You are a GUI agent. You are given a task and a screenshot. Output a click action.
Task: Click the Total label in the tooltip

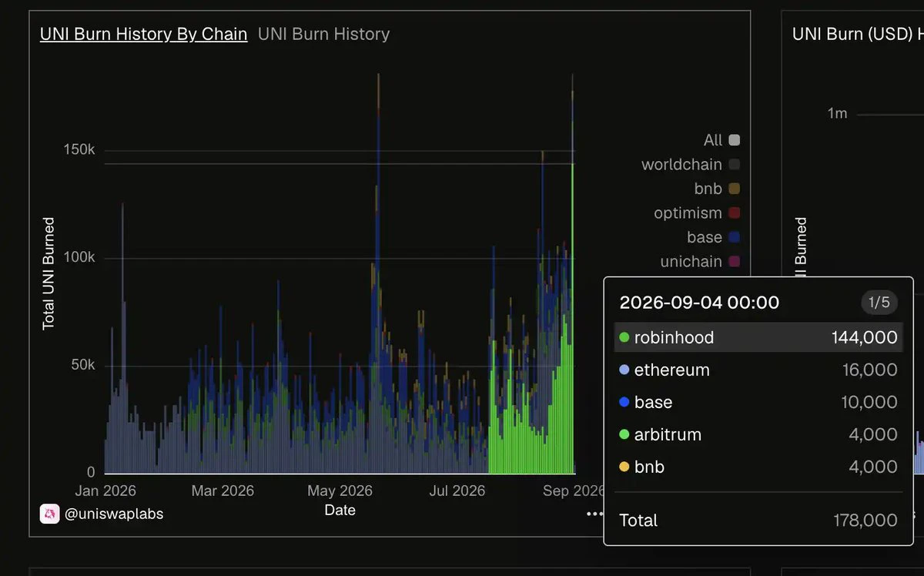638,521
